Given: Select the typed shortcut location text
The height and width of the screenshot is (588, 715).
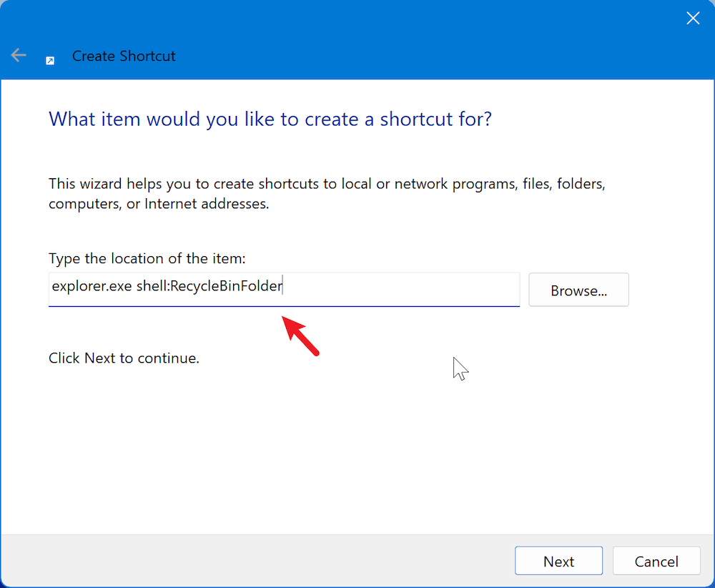Looking at the screenshot, I should (x=164, y=285).
